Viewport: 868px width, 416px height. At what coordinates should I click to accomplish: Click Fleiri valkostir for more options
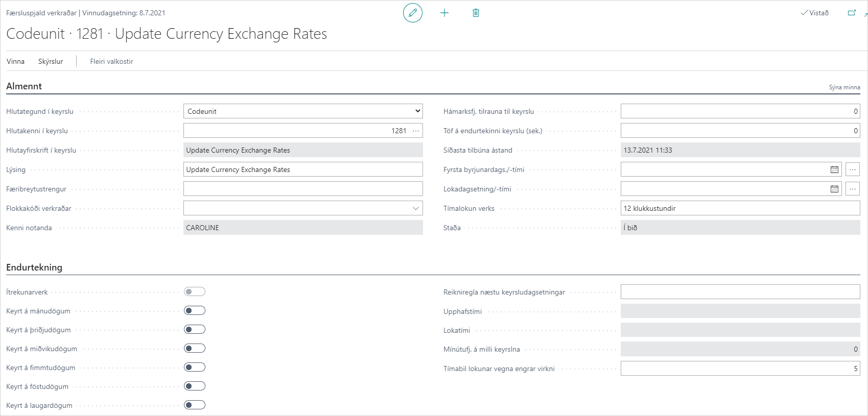pyautogui.click(x=111, y=61)
